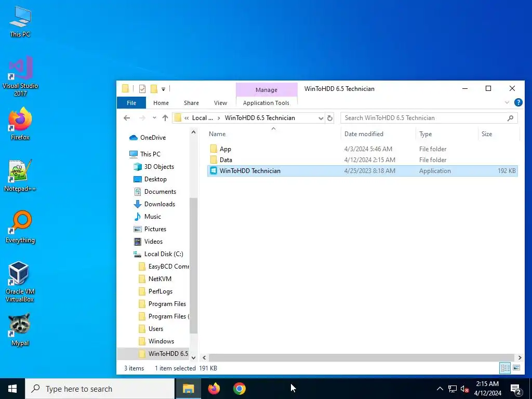Viewport: 532px width, 399px height.
Task: Launch Mypal browser desktop shortcut
Action: [20, 330]
